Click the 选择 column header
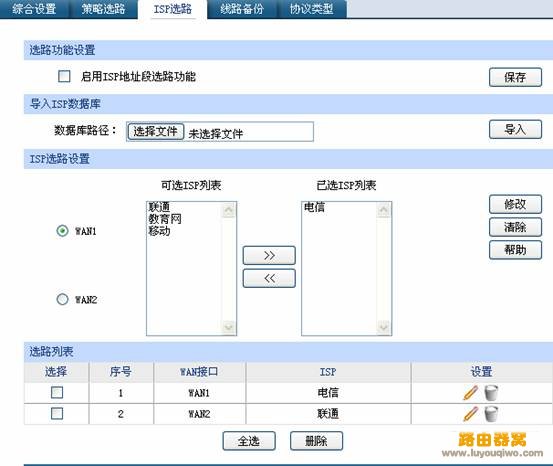Image resolution: width=553 pixels, height=466 pixels. click(56, 372)
